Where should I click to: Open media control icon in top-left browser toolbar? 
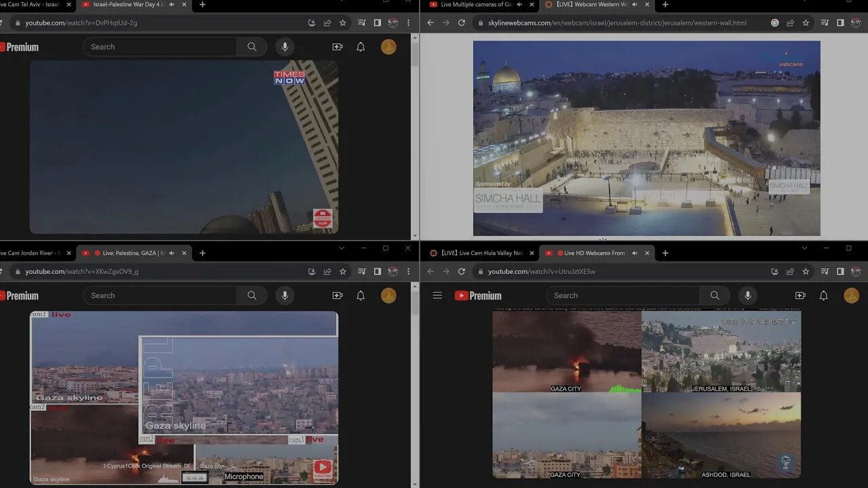coord(361,22)
